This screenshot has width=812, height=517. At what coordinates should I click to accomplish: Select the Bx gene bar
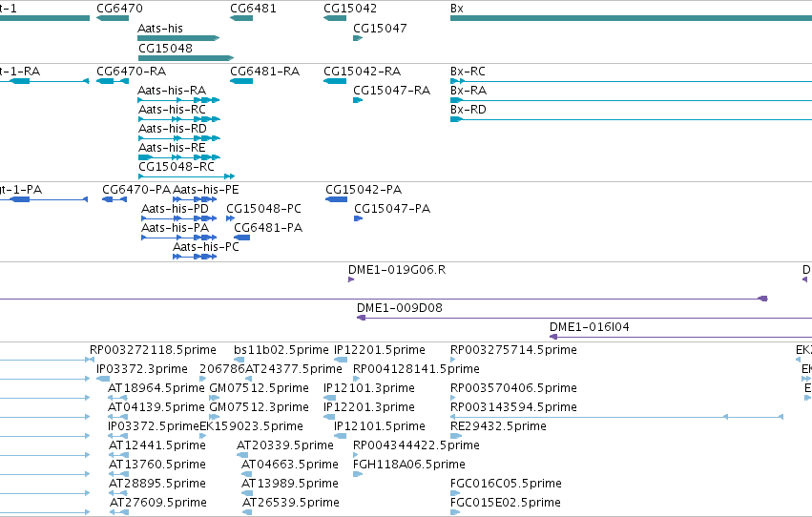click(631, 18)
